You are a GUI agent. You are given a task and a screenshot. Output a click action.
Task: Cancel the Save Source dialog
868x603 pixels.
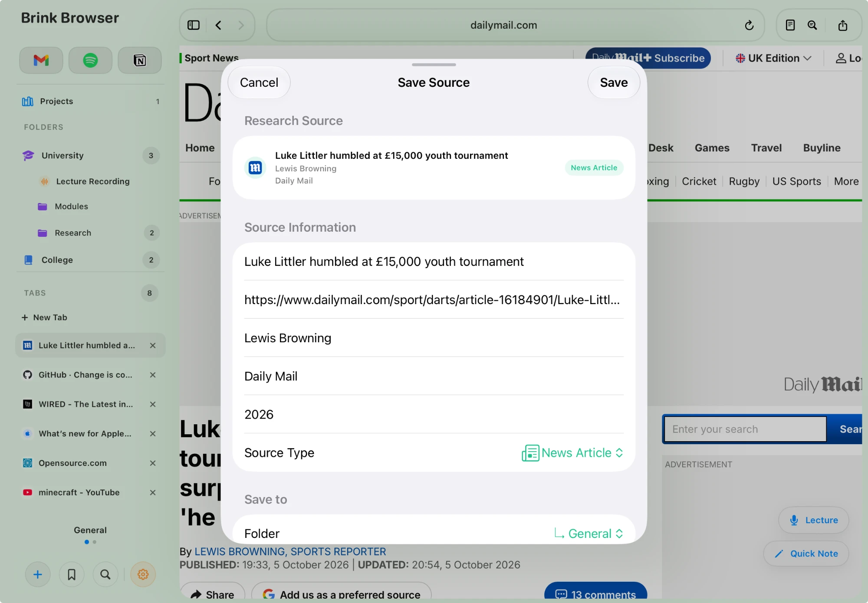(259, 82)
